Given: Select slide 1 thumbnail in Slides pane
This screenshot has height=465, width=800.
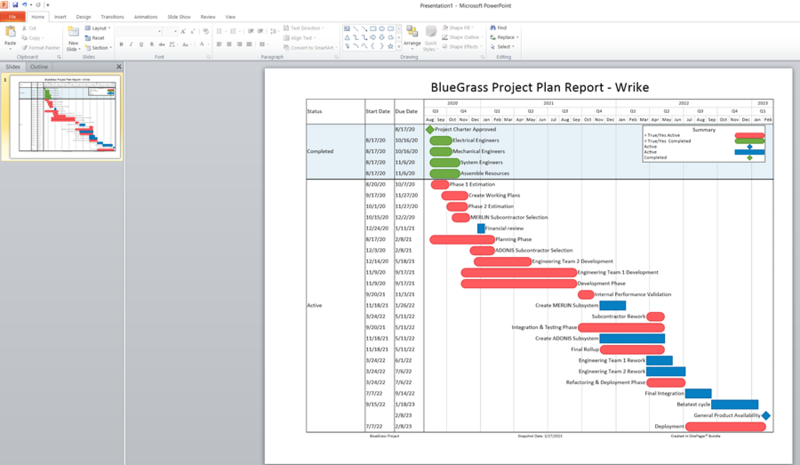Looking at the screenshot, I should pos(66,117).
